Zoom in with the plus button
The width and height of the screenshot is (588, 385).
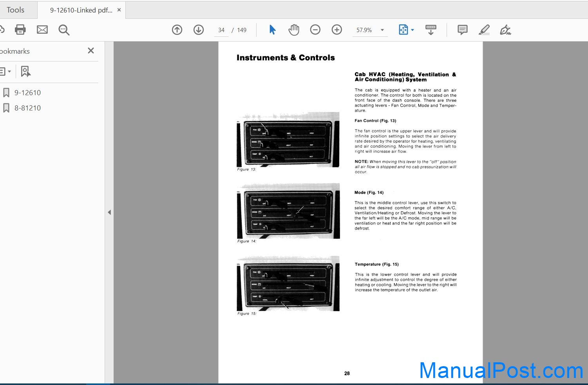tap(337, 30)
